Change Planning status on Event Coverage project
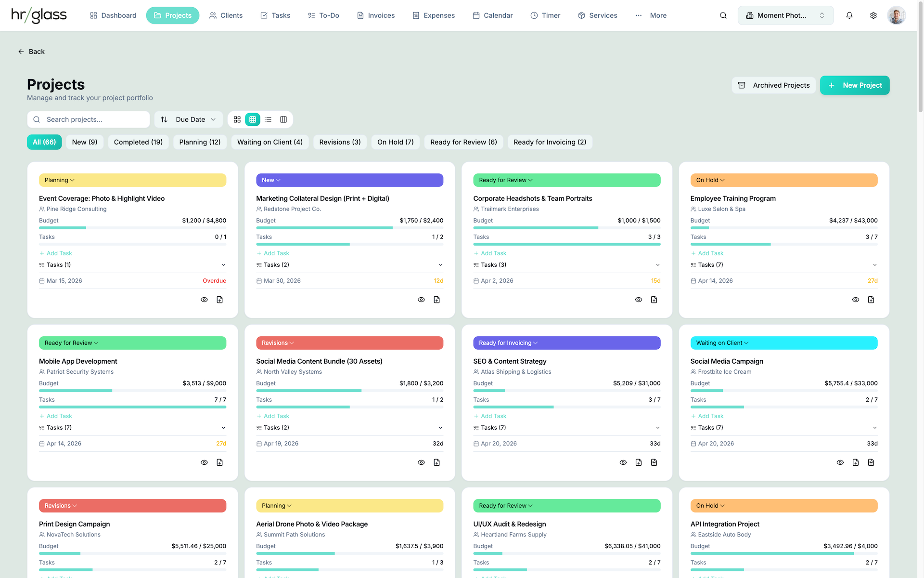 (x=132, y=180)
